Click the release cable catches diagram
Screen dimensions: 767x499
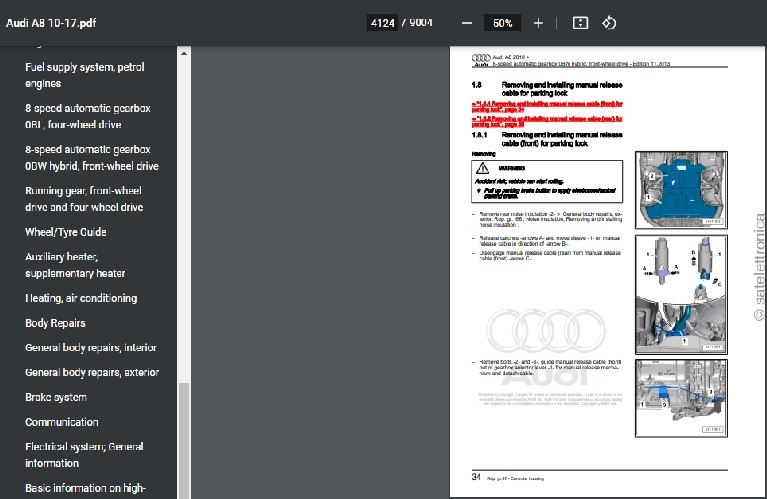681,295
